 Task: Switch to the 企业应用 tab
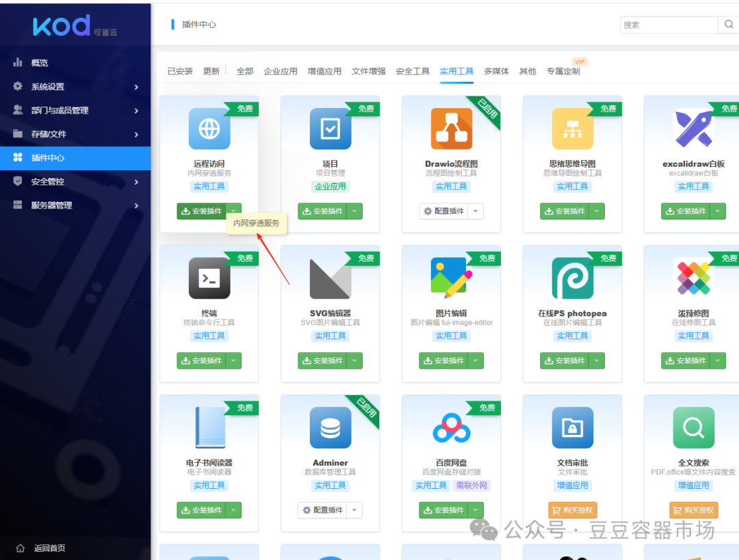[281, 71]
